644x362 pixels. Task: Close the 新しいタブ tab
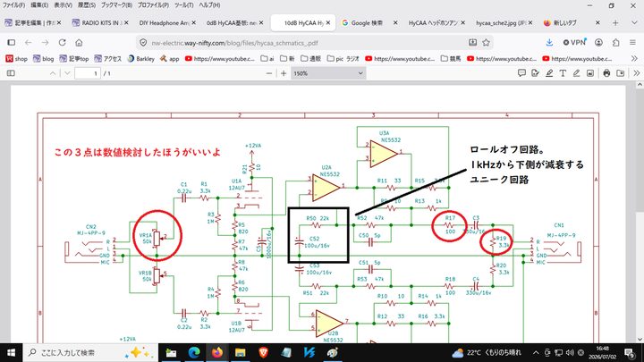[x=597, y=23]
